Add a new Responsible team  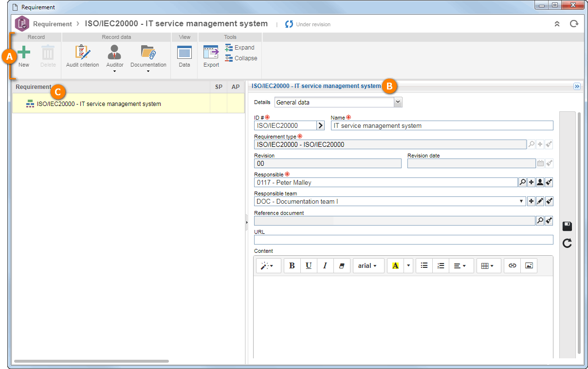(x=531, y=201)
